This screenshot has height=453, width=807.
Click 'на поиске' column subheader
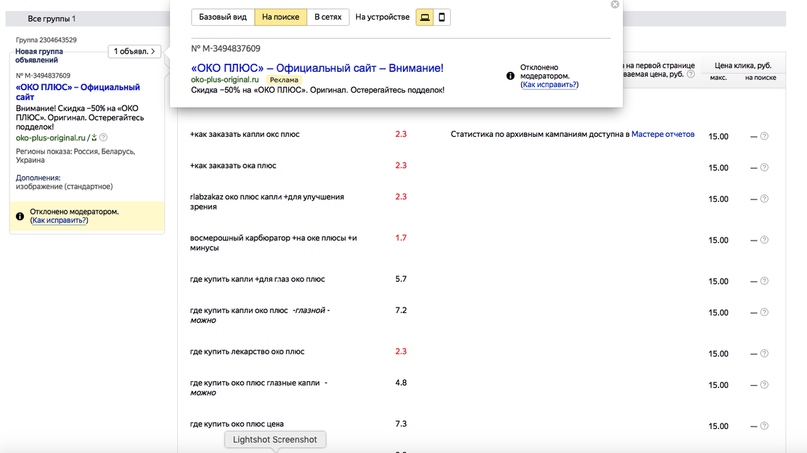760,78
